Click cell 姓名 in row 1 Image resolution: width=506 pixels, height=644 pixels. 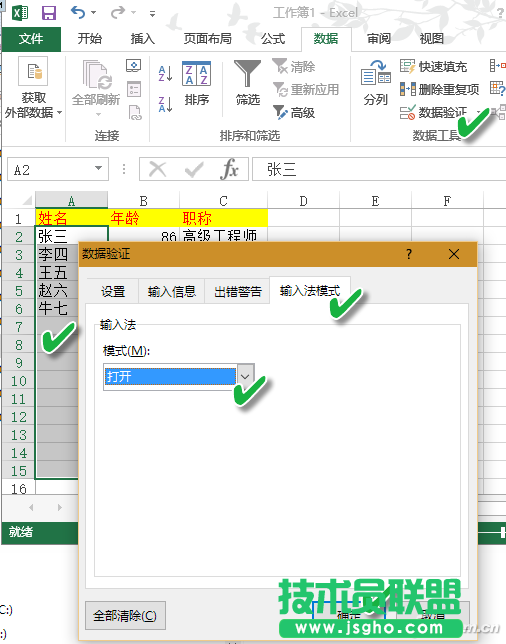(x=71, y=218)
